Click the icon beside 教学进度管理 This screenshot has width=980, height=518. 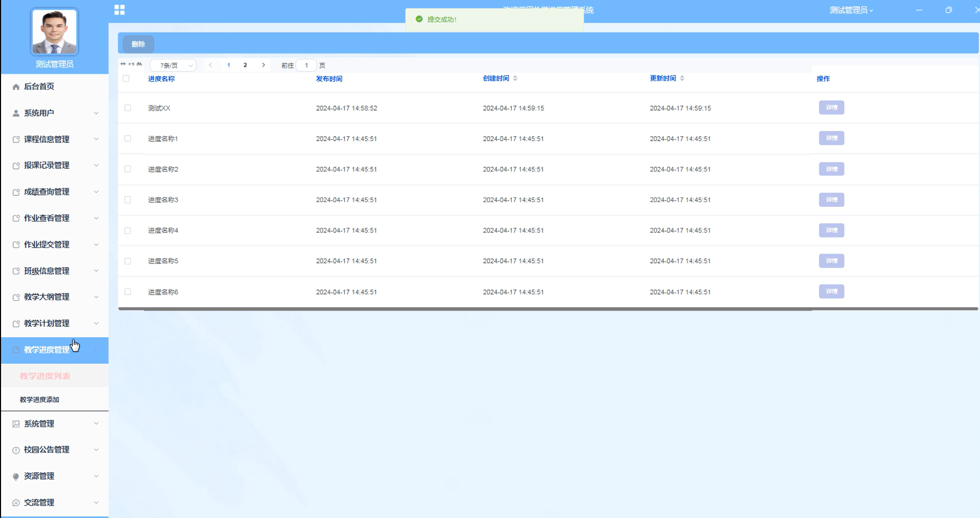click(x=16, y=350)
